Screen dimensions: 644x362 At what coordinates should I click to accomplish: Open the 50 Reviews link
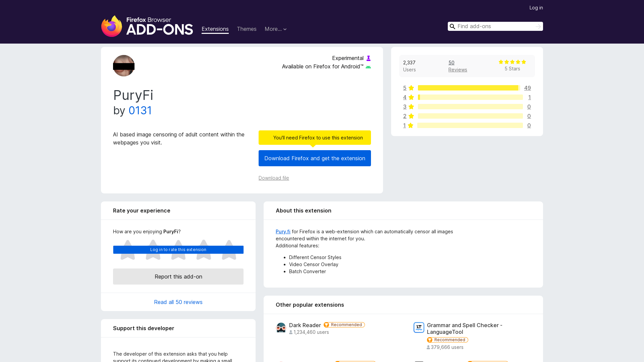tap(458, 66)
